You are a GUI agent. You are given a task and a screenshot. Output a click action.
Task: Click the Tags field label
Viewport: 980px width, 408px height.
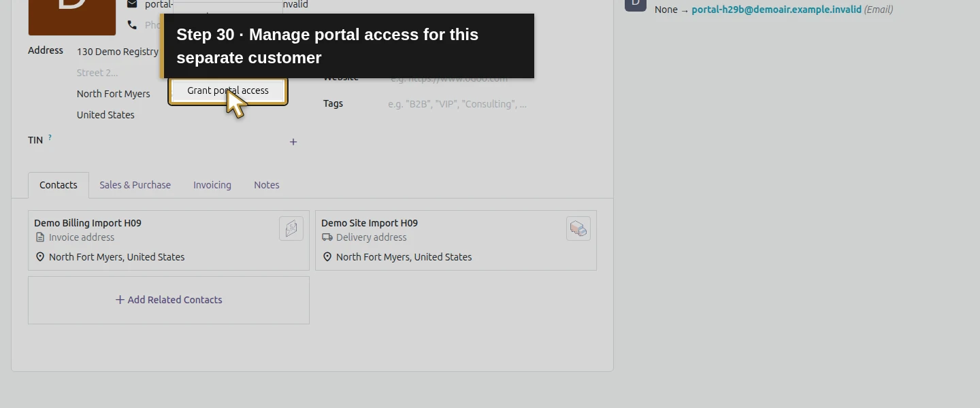tap(333, 103)
